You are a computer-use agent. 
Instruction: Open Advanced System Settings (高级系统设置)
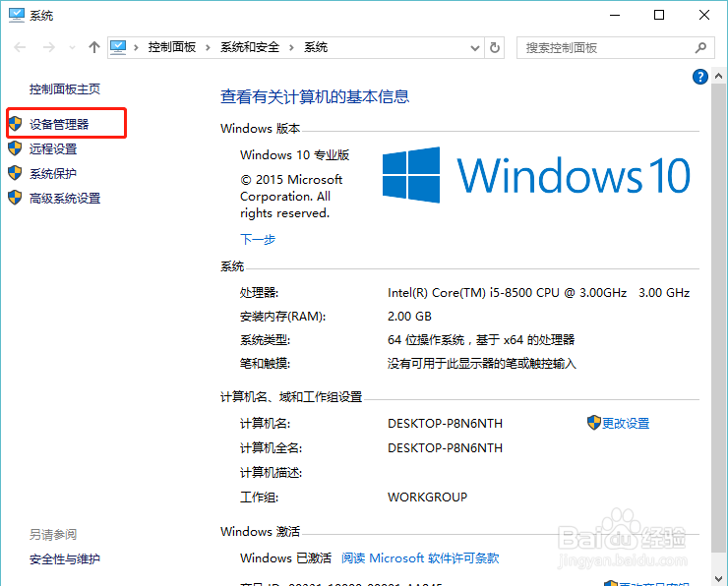click(65, 198)
